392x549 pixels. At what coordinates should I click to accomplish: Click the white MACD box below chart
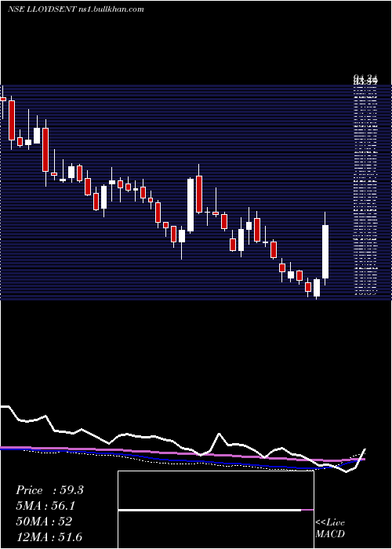216,510
